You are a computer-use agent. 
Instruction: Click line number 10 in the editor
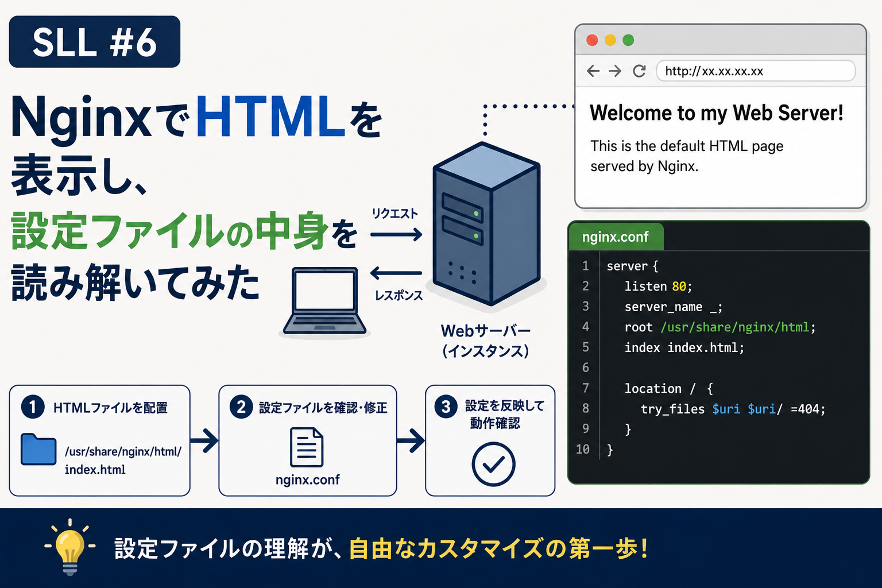[583, 449]
